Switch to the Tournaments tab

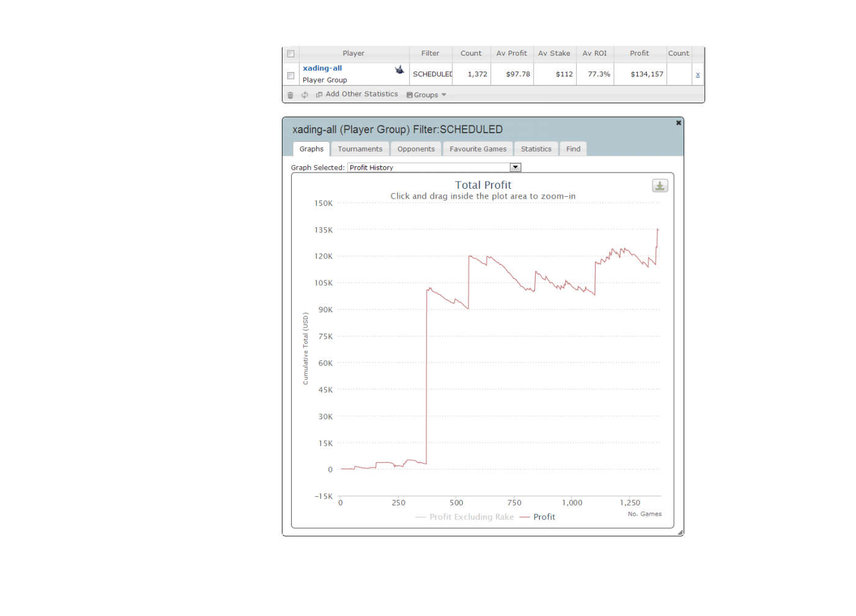(360, 149)
